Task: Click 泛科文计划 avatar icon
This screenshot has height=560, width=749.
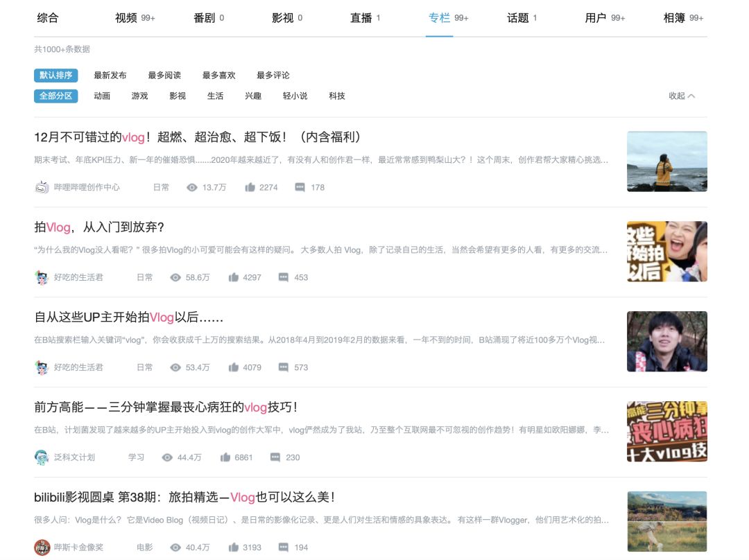Action: pyautogui.click(x=42, y=457)
